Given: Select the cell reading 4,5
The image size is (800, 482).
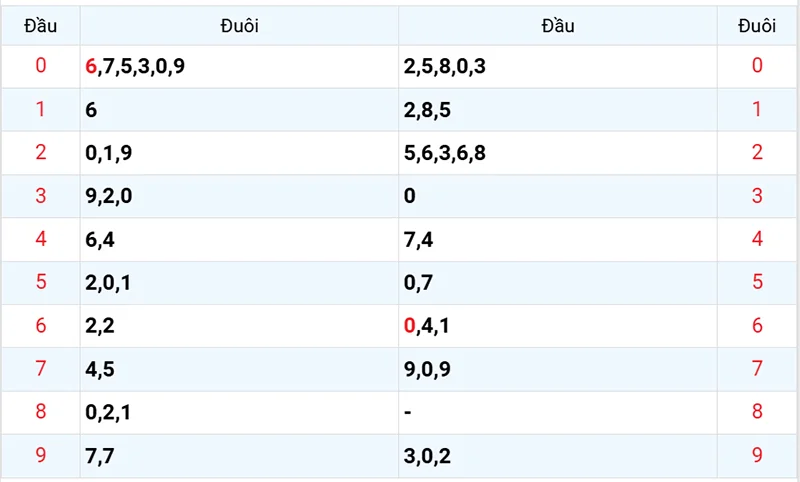Looking at the screenshot, I should pos(101,368).
